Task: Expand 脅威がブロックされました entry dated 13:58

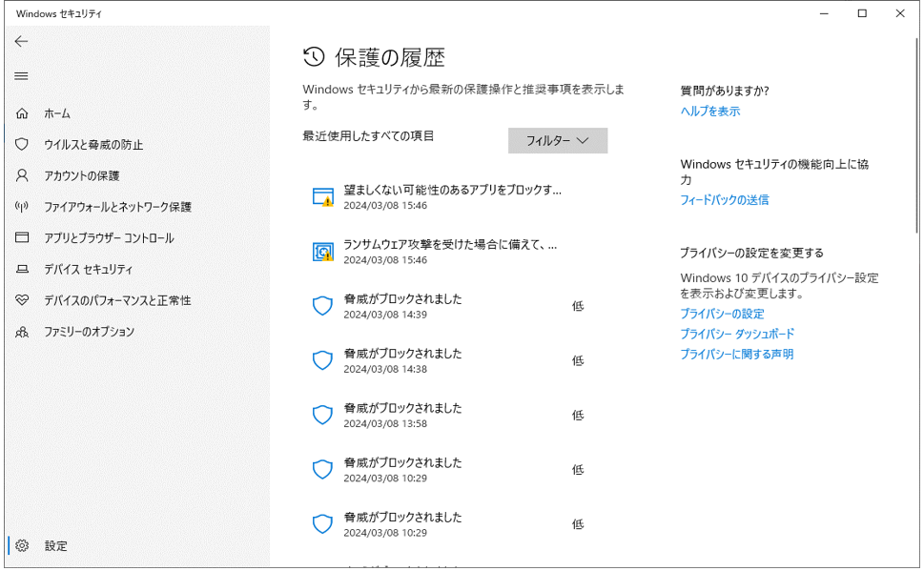Action: click(x=453, y=415)
